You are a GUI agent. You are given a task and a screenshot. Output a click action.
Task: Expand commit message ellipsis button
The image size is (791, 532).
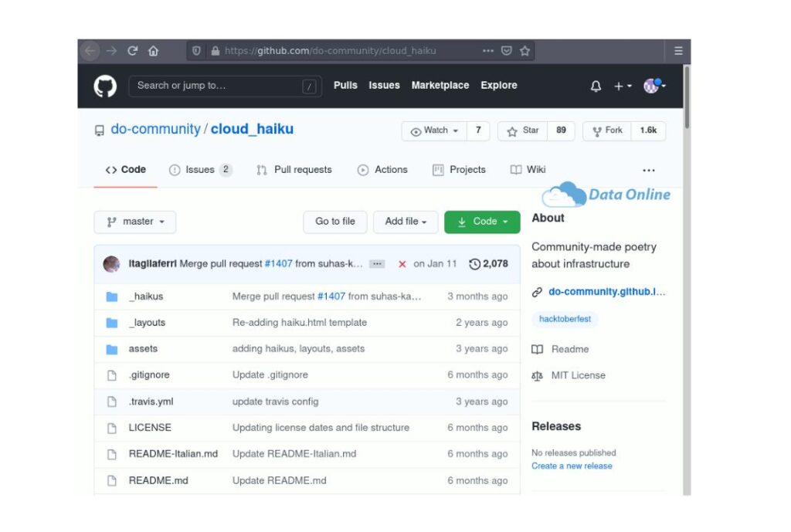[x=377, y=264]
